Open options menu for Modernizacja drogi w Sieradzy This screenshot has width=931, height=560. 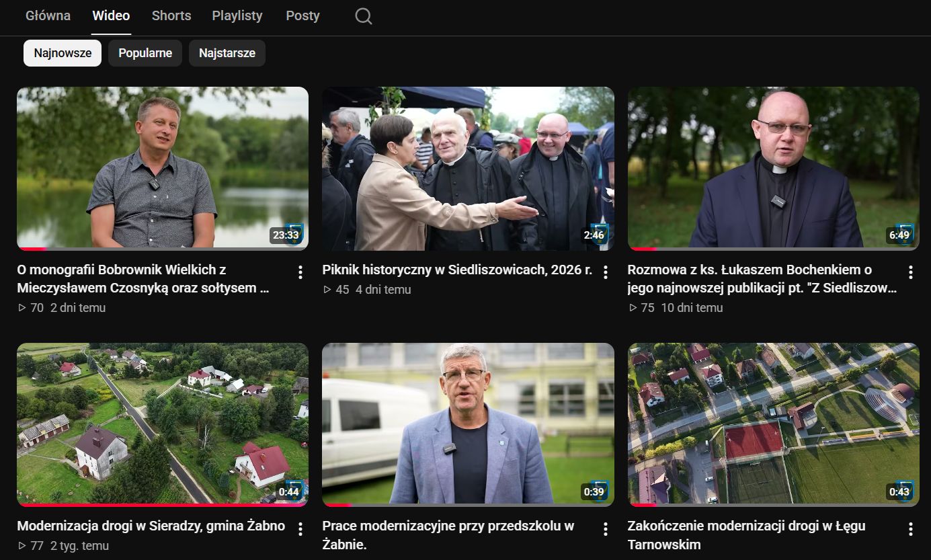(300, 529)
